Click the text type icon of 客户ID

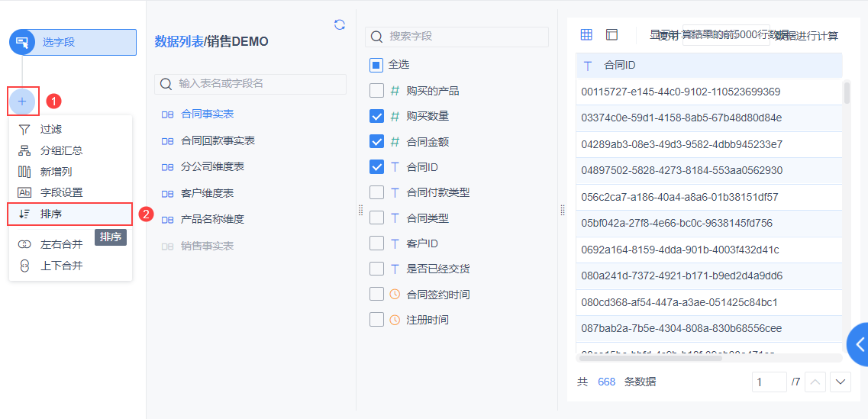395,243
